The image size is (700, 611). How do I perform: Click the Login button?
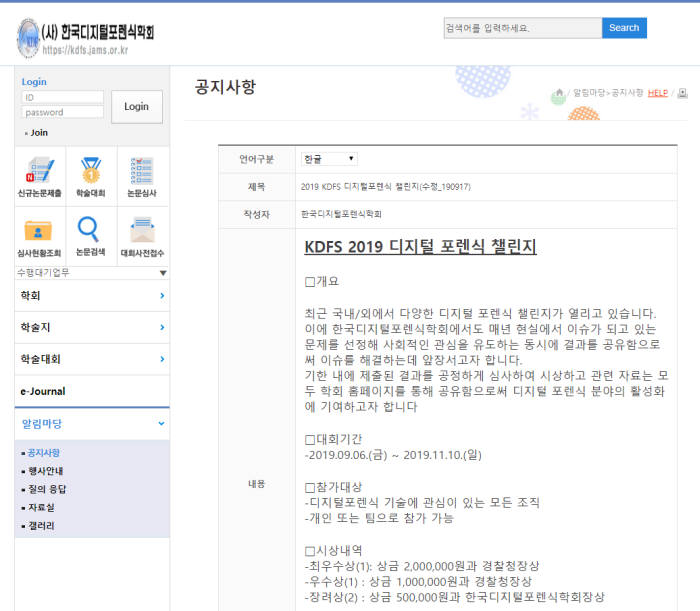[137, 107]
